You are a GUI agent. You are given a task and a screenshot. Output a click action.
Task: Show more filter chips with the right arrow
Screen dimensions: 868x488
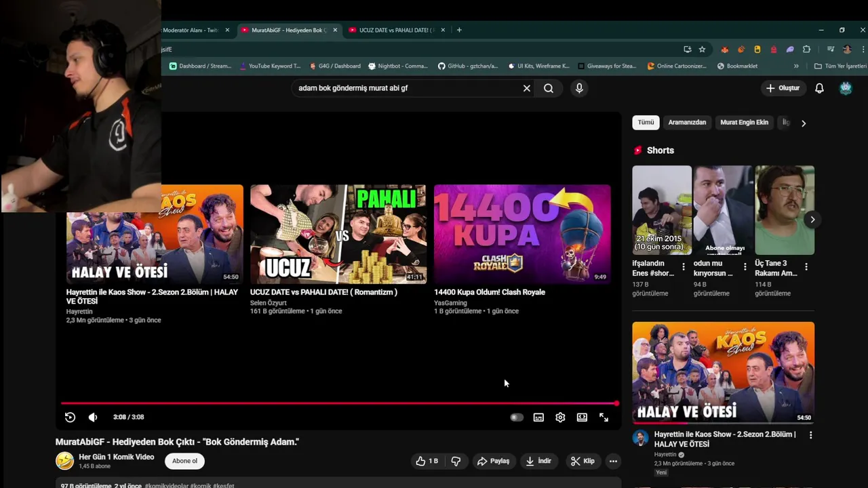804,123
